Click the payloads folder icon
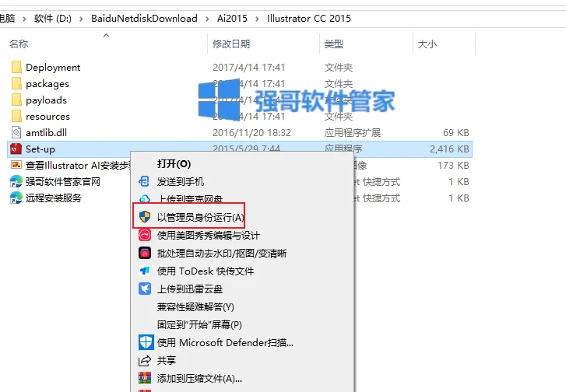The height and width of the screenshot is (392, 566). tap(16, 100)
